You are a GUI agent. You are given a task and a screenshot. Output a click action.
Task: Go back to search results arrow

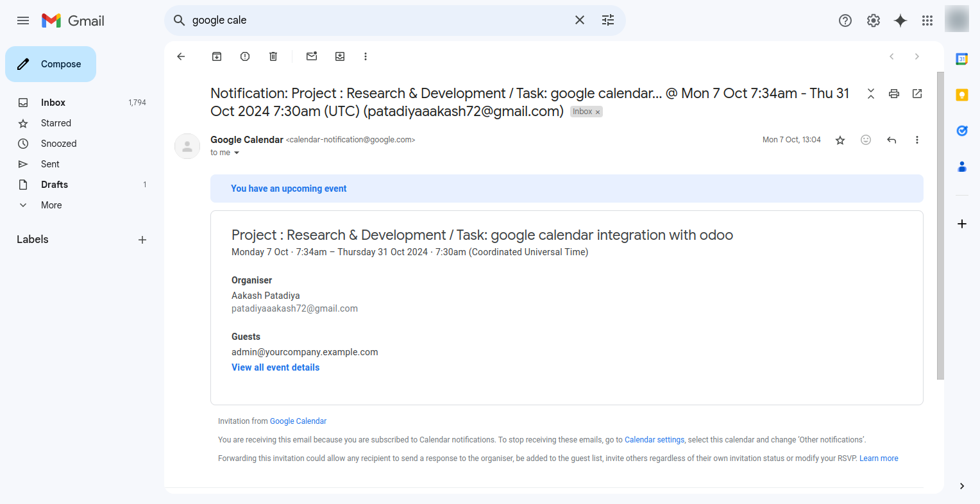pyautogui.click(x=181, y=56)
